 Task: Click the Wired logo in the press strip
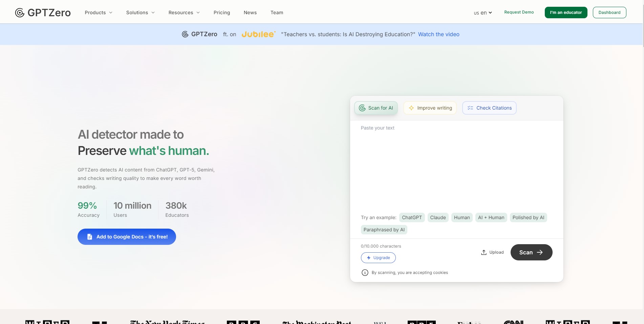pyautogui.click(x=47, y=322)
